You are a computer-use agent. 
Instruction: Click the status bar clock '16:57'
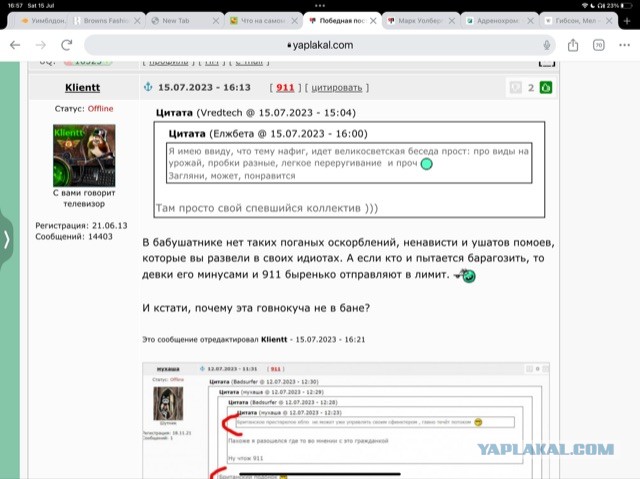pos(15,6)
